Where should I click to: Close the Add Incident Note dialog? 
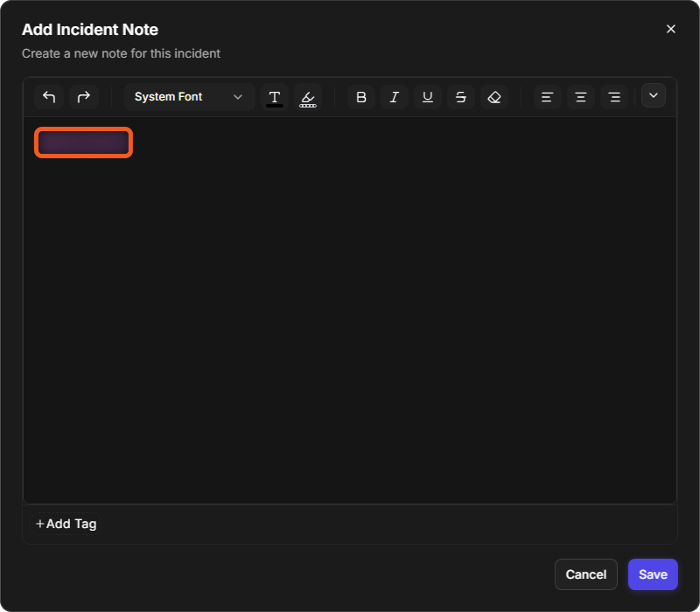(x=670, y=29)
